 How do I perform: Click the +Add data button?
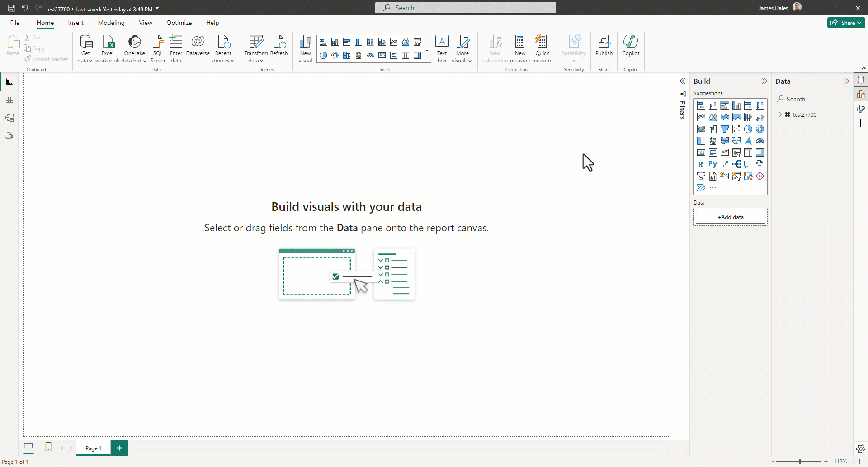[730, 217]
